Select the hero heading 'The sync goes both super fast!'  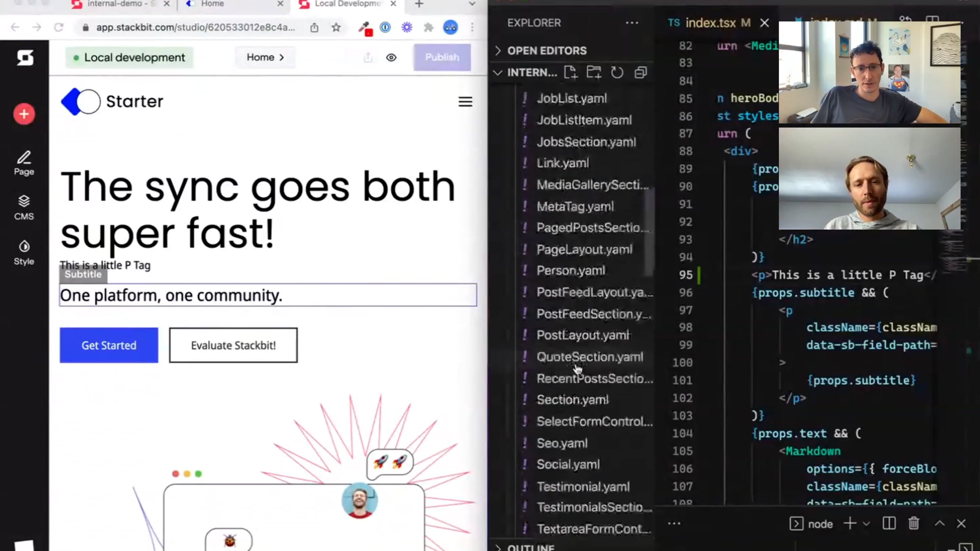click(x=258, y=209)
